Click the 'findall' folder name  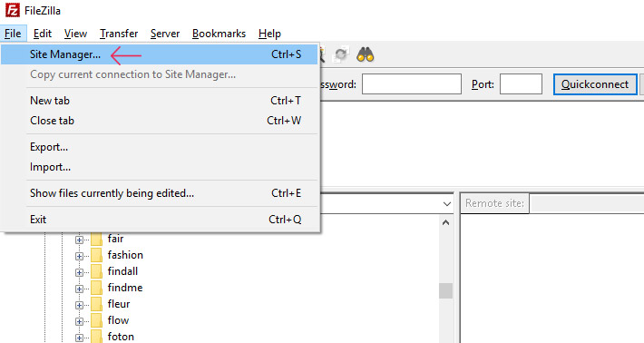(122, 271)
